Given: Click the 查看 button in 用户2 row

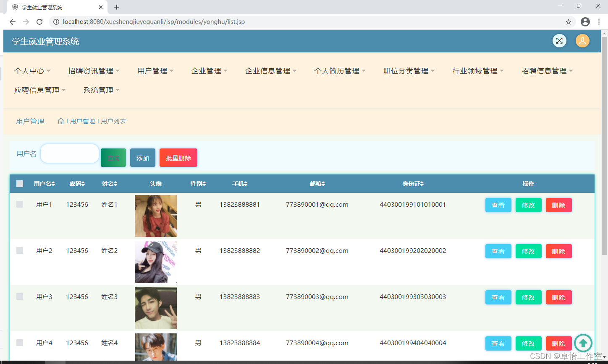Looking at the screenshot, I should [x=498, y=251].
